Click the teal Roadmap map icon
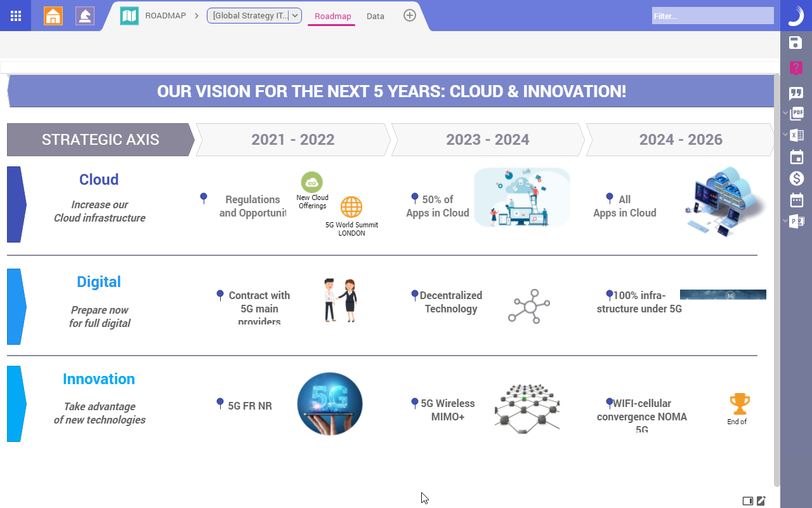812x508 pixels. click(x=129, y=16)
